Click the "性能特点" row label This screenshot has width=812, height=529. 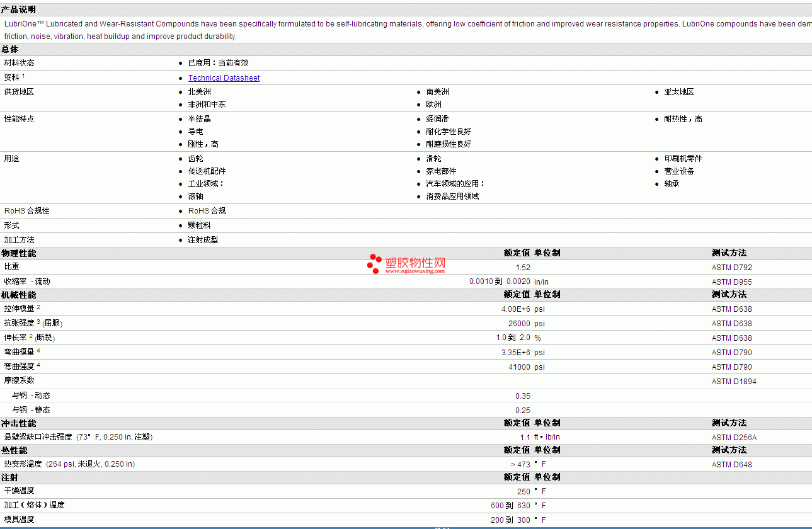(20, 119)
